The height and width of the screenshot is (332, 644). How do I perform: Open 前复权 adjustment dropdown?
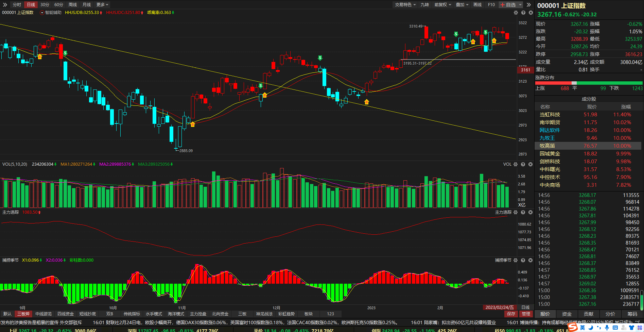(442, 5)
